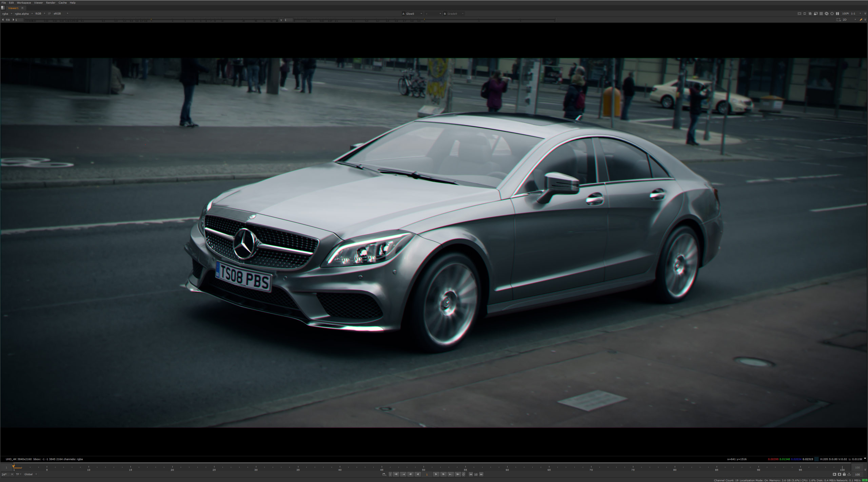Image resolution: width=868 pixels, height=482 pixels.
Task: Open the wipe mode dropdown between A and B
Action: click(433, 14)
